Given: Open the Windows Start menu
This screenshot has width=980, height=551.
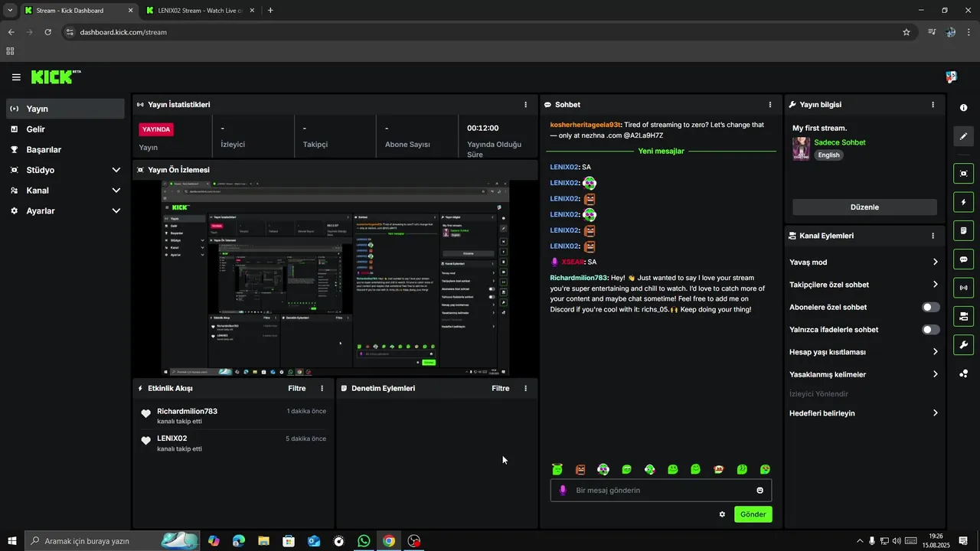Looking at the screenshot, I should coord(11,541).
